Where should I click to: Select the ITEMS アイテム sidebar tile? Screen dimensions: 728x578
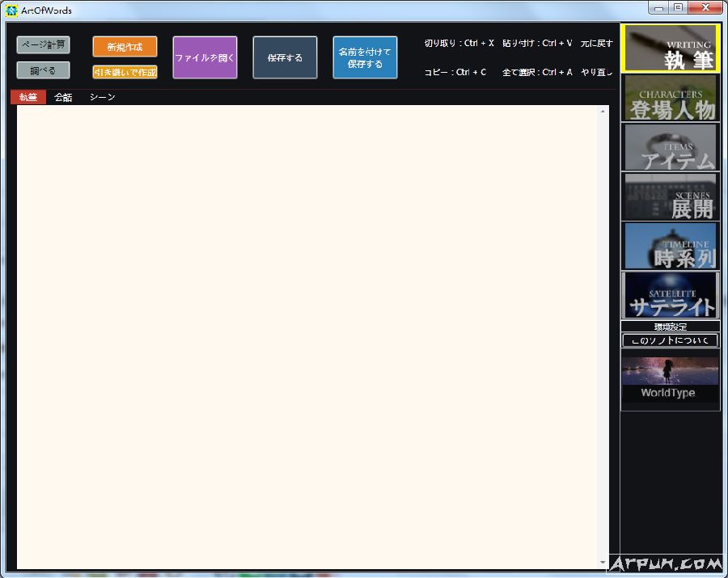[670, 147]
